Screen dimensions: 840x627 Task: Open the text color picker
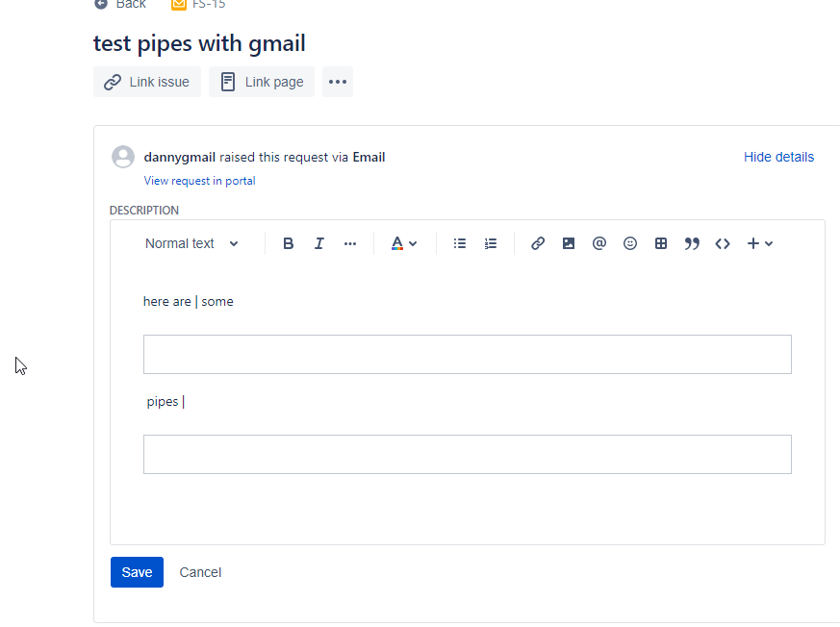403,243
